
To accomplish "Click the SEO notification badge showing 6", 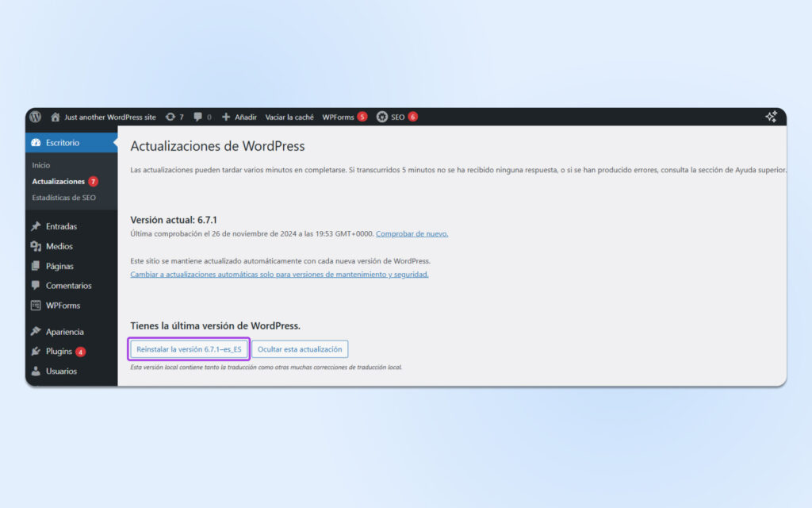I will pyautogui.click(x=412, y=117).
